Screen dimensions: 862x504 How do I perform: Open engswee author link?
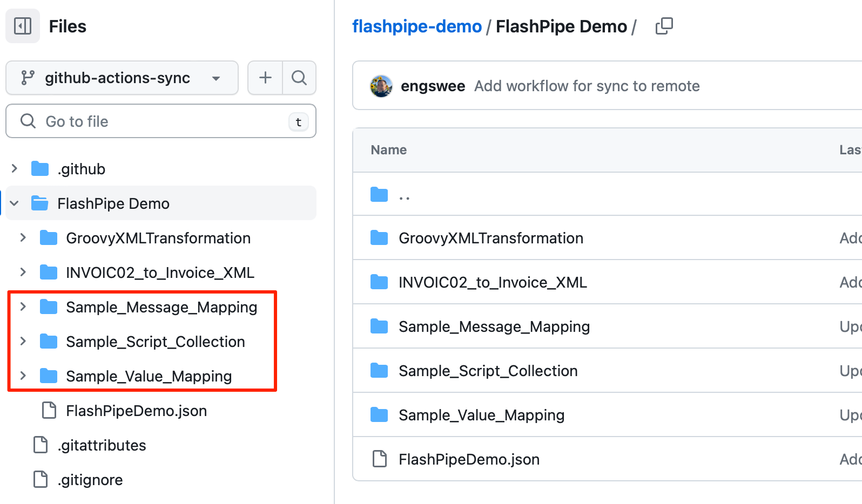click(x=433, y=86)
